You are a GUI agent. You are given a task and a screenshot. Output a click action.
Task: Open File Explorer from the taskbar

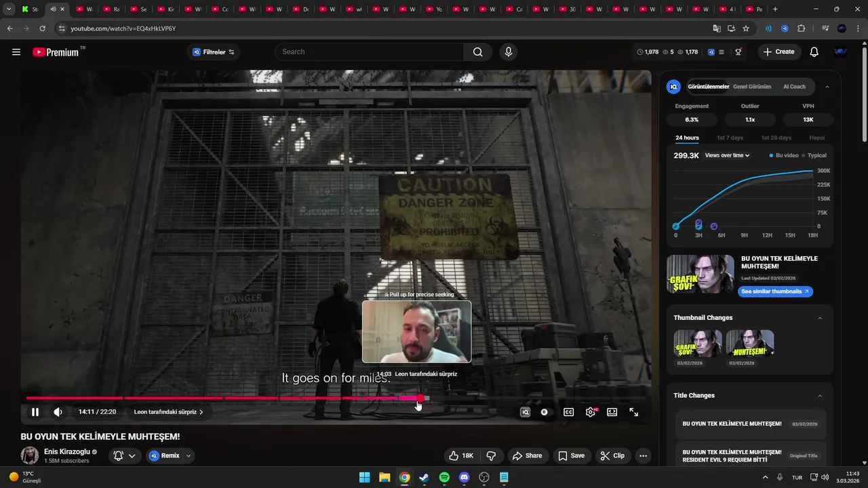(x=384, y=477)
